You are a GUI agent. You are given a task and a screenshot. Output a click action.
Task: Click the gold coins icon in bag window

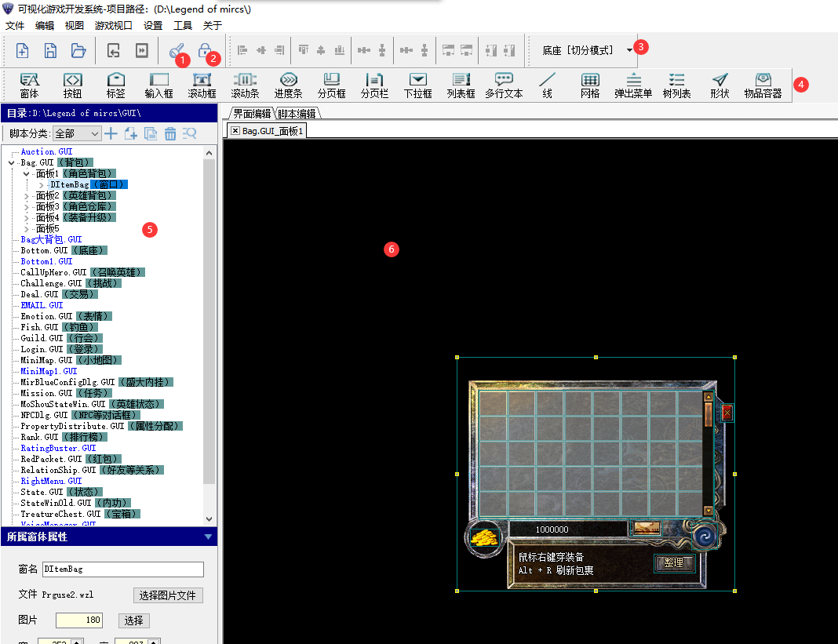pyautogui.click(x=484, y=537)
